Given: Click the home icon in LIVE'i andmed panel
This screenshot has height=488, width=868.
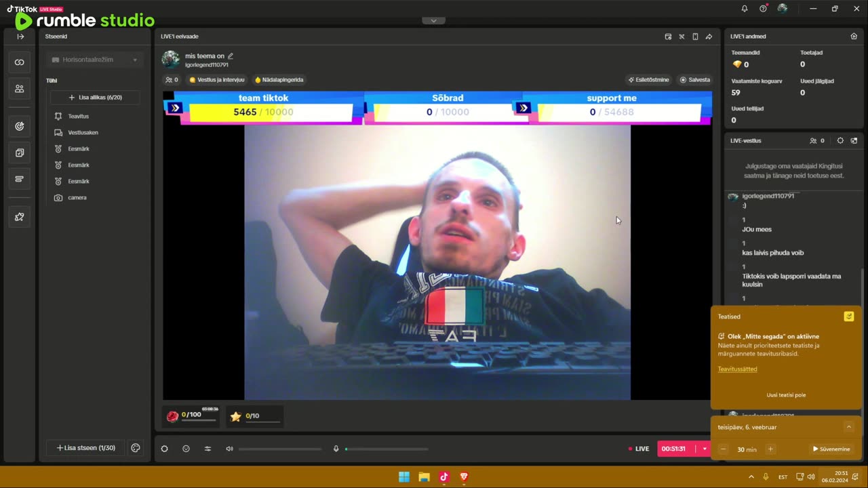Looking at the screenshot, I should click(x=854, y=37).
